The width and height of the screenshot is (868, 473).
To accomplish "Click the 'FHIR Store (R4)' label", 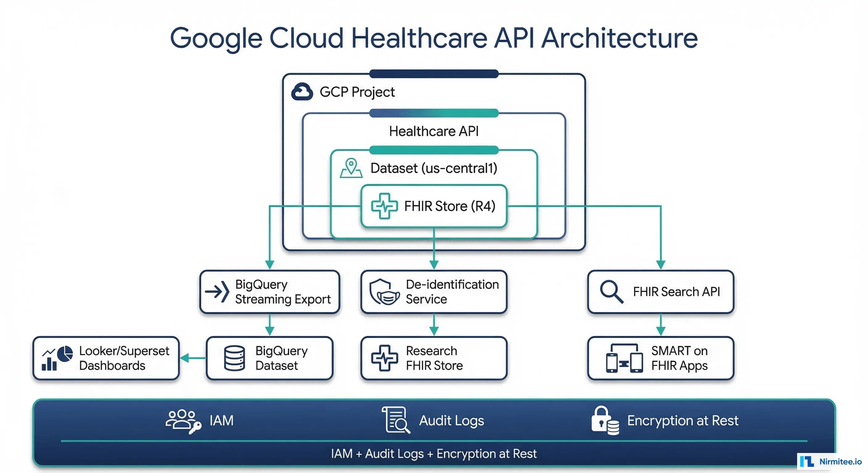I will [x=450, y=206].
